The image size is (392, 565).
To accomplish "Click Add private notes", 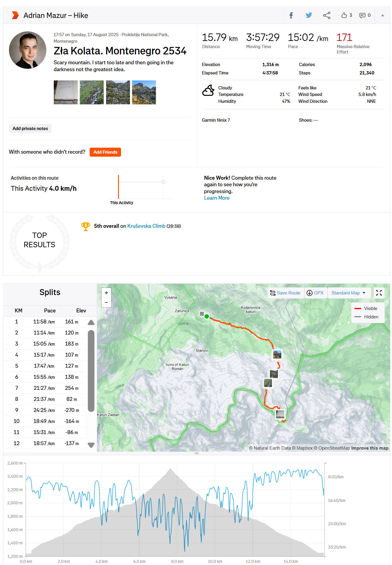I will point(30,129).
